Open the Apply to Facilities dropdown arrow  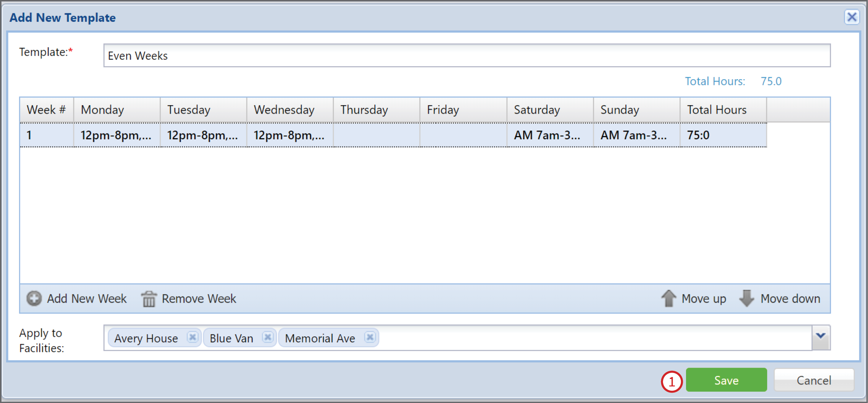click(x=821, y=338)
